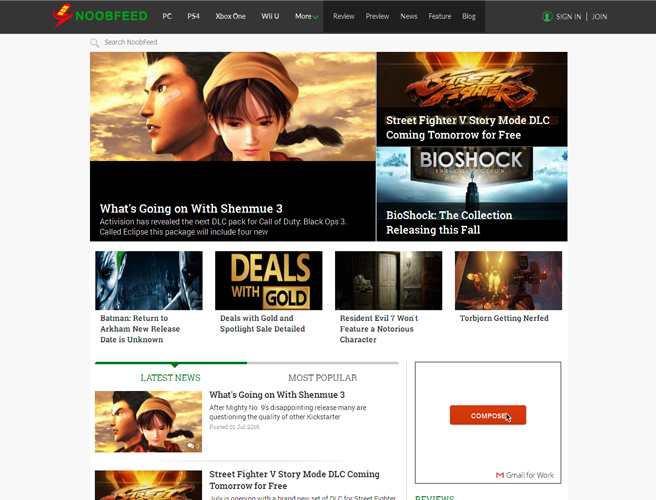Viewport: 656px width, 500px height.
Task: Click the Compose button in the ad
Action: (488, 415)
